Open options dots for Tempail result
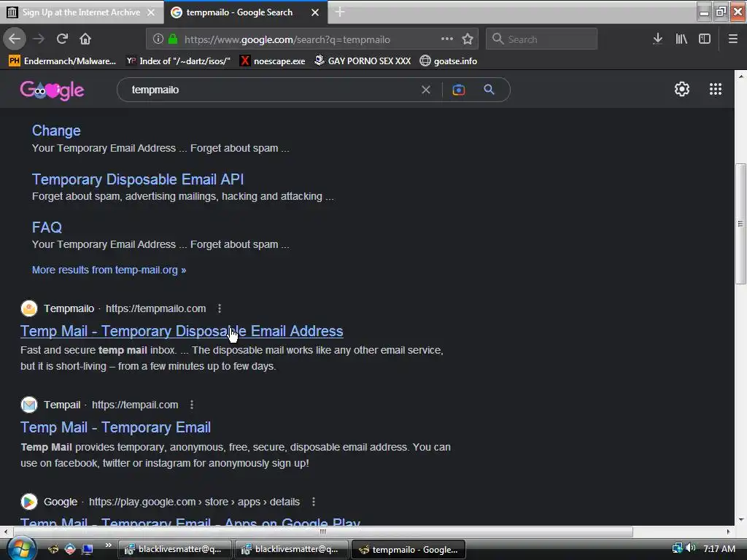This screenshot has height=560, width=747. [x=192, y=405]
